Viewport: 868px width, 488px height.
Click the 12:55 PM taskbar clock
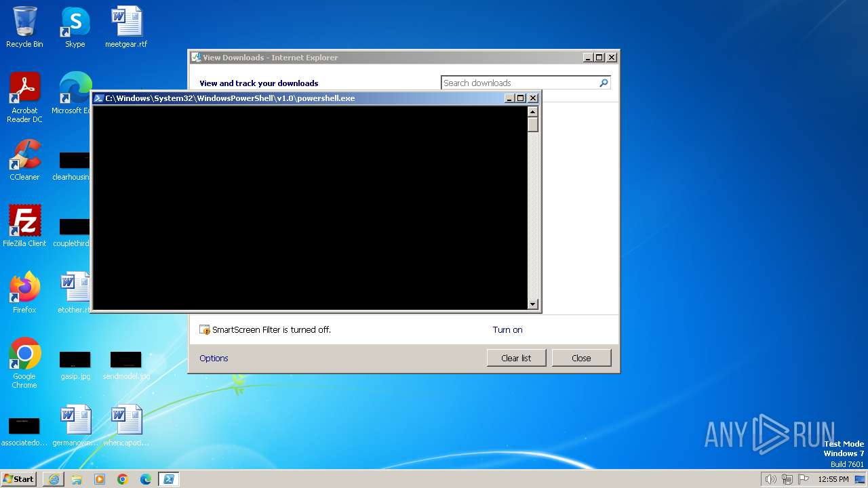pyautogui.click(x=833, y=479)
